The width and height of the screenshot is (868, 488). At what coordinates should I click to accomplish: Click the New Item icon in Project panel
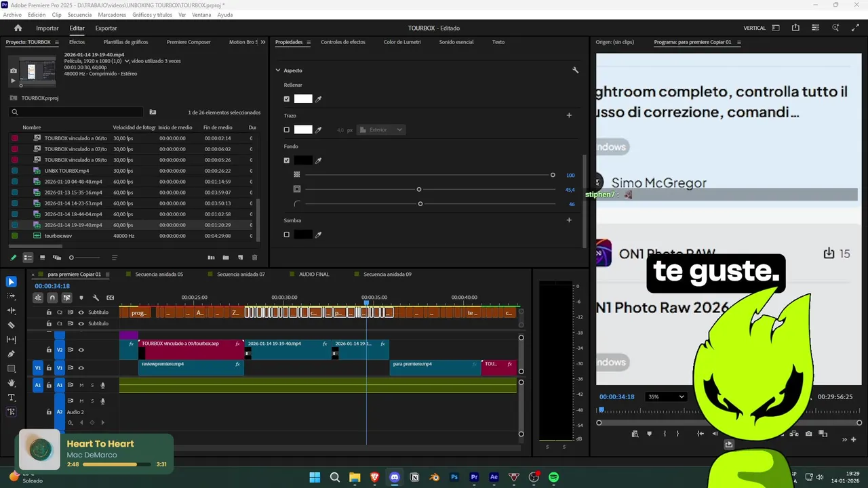(x=240, y=258)
